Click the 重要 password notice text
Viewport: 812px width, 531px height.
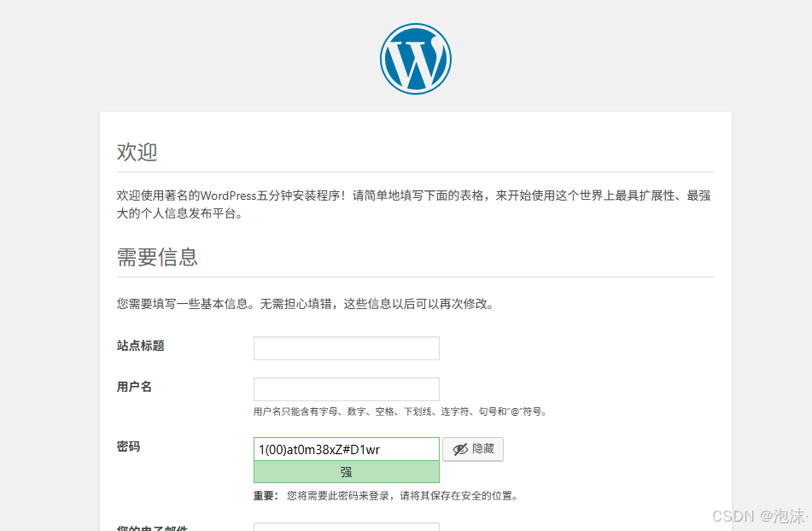point(386,496)
